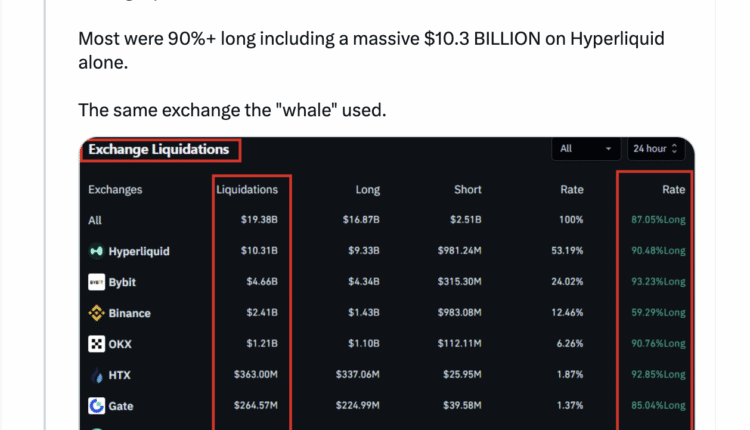Click the Gate exchange logo icon
The height and width of the screenshot is (430, 750).
coord(97,406)
